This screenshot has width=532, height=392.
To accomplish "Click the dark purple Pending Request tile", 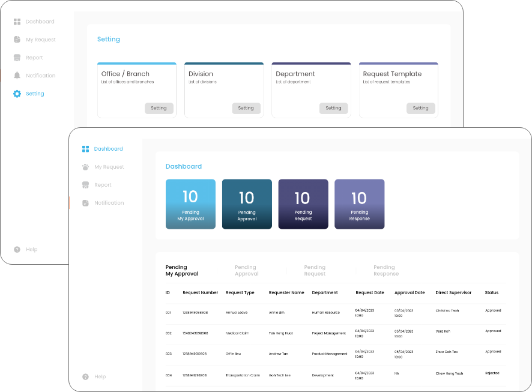I will coord(303,204).
